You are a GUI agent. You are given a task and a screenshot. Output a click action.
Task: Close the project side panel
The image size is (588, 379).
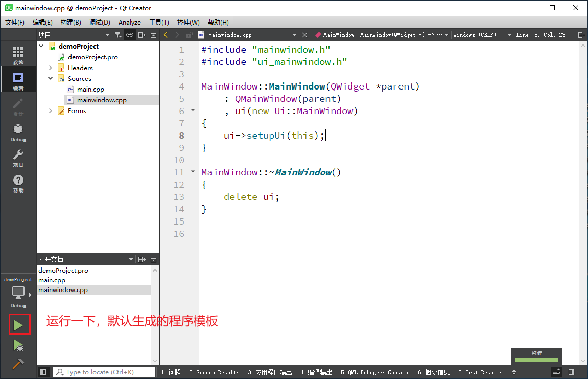(x=153, y=35)
